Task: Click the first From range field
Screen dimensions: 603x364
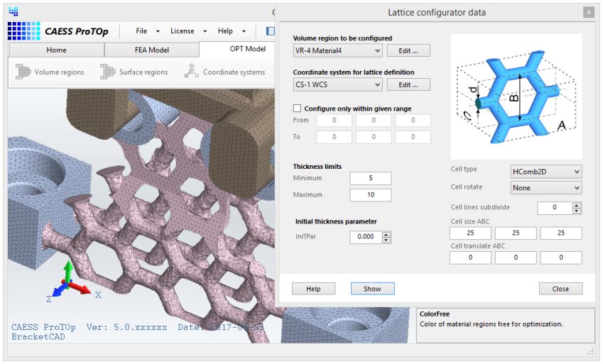Action: 335,121
